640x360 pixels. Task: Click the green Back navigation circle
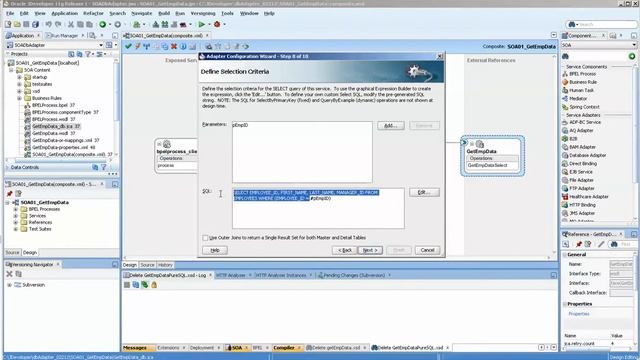pos(102,24)
